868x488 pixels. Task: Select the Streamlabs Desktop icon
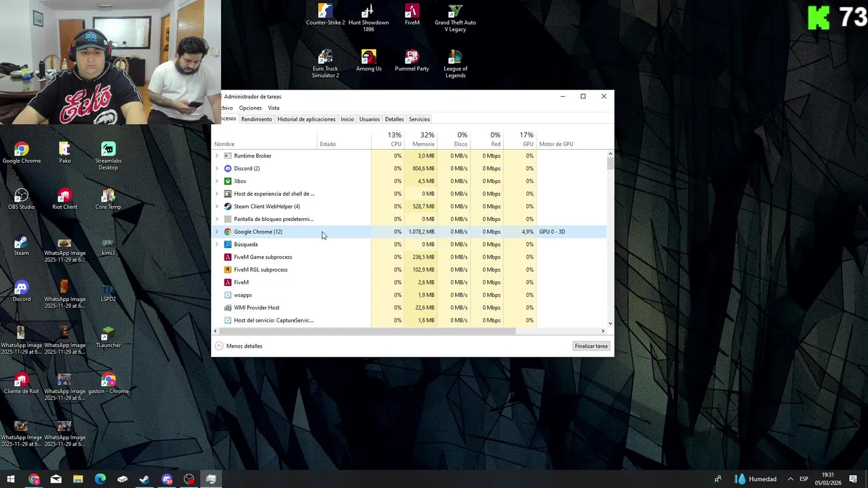coord(108,157)
